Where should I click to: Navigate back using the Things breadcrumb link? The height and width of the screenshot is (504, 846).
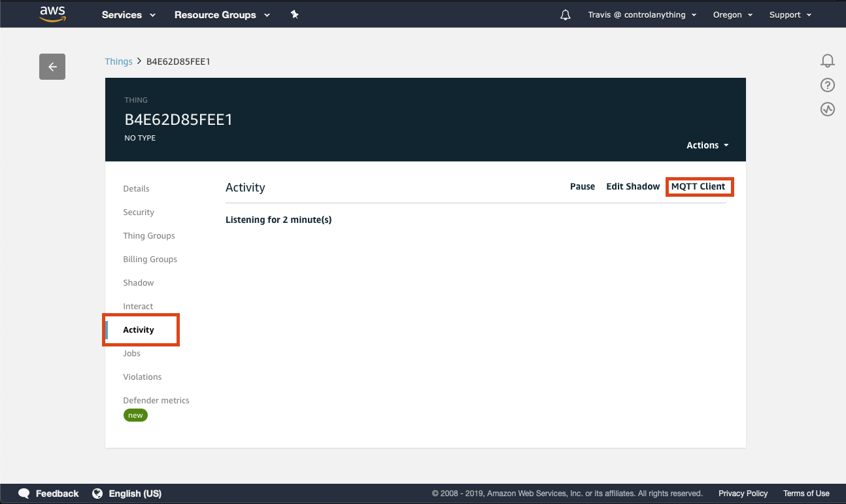pos(118,61)
